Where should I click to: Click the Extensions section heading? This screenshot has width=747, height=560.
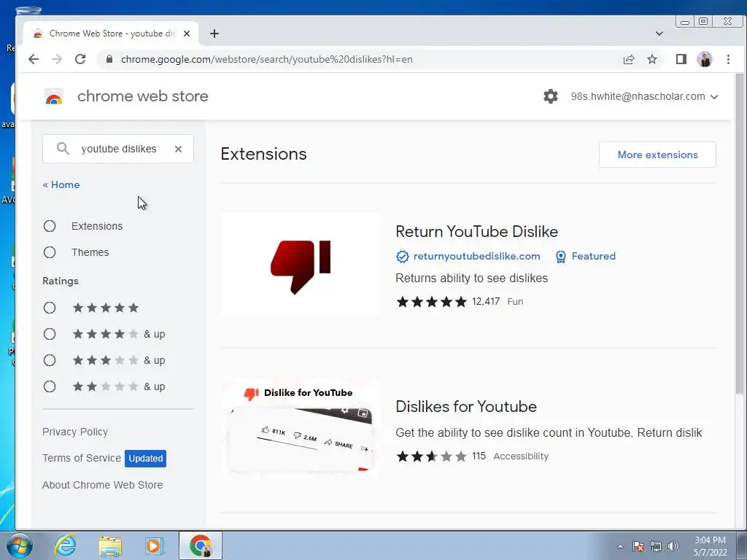pos(263,155)
